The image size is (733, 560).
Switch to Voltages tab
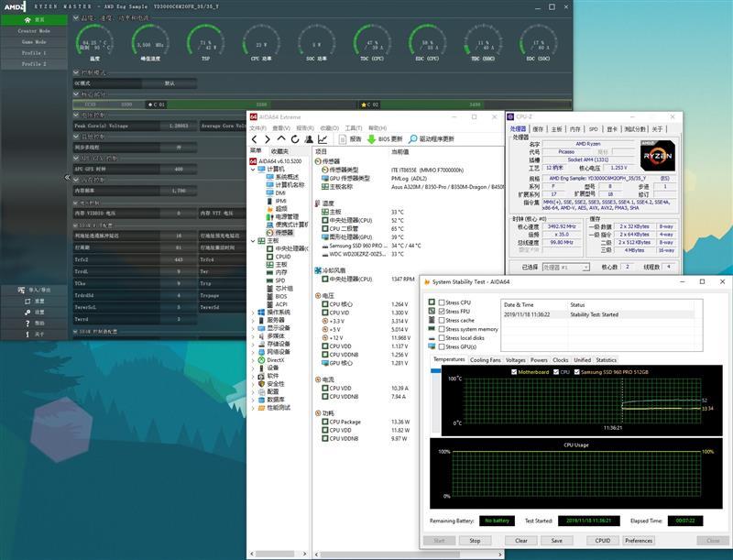pyautogui.click(x=516, y=360)
